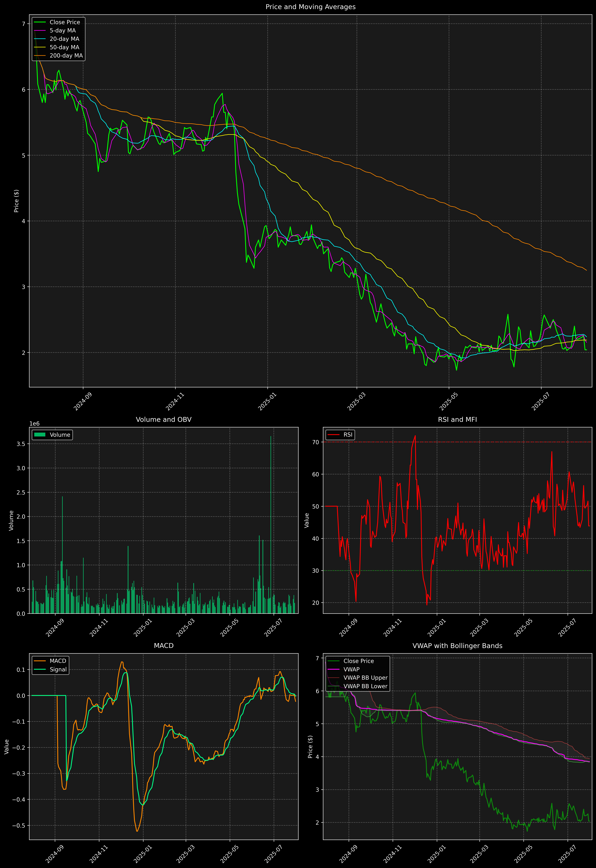This screenshot has width=596, height=868.
Task: Click the red RSI legend line swatch
Action: tap(333, 435)
